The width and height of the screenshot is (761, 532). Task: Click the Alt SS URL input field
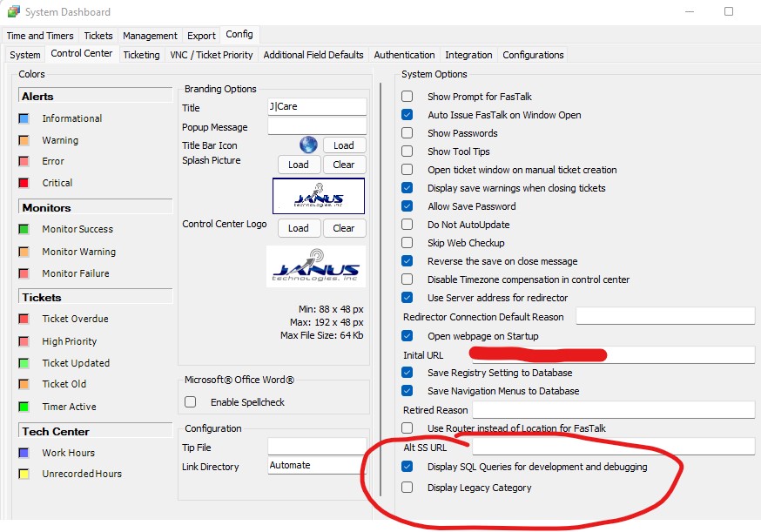tap(613, 447)
